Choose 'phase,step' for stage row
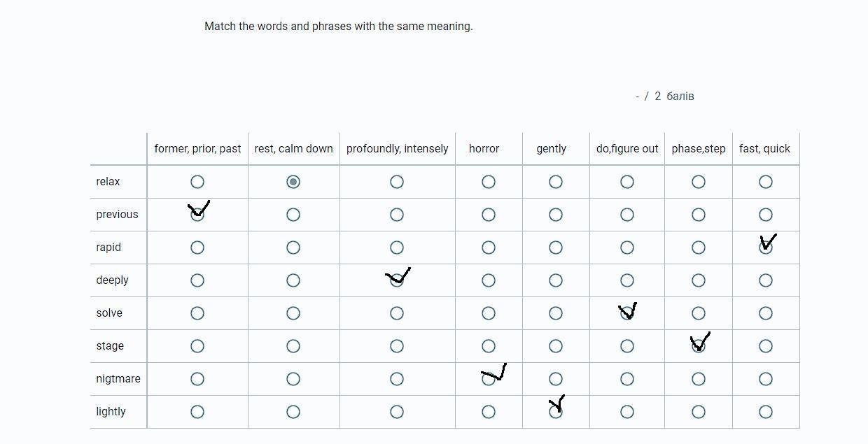Screen dimensions: 868x444 [x=699, y=346]
